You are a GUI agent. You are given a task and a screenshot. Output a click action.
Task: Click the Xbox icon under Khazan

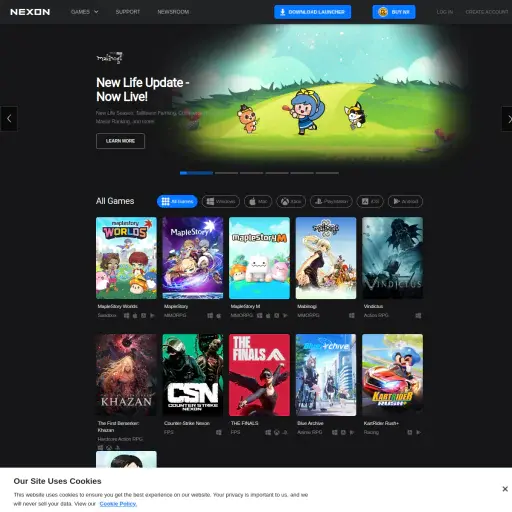(109, 448)
